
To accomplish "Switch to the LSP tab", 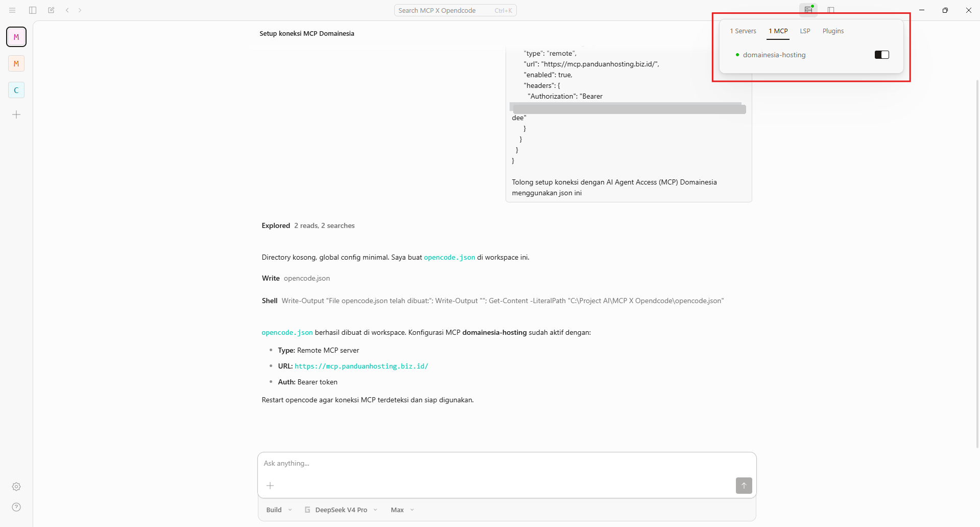I will (805, 31).
